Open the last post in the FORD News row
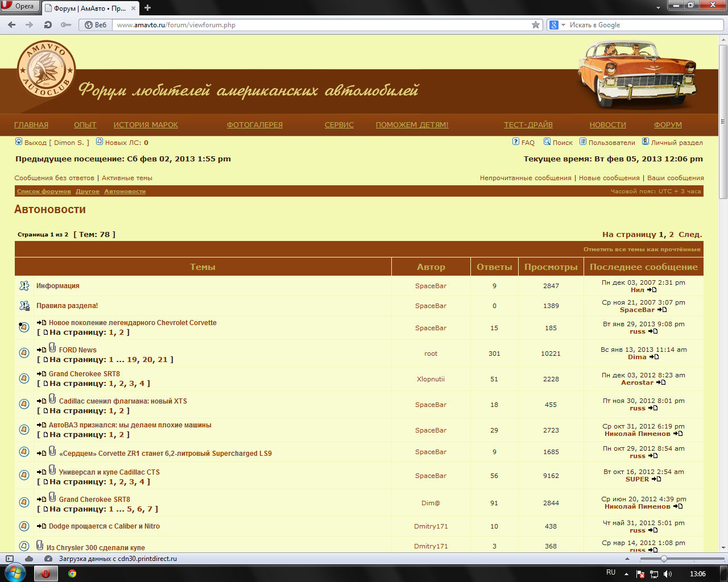728x582 pixels. point(653,357)
